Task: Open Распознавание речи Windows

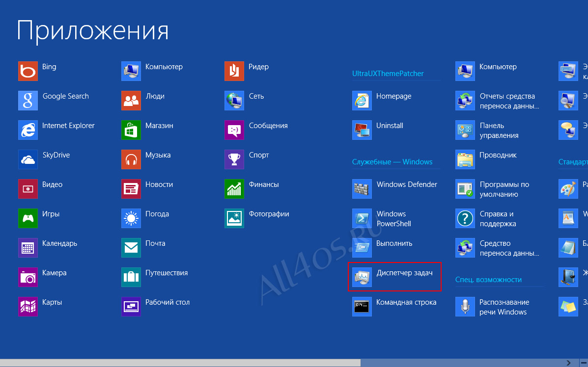Action: click(x=465, y=307)
